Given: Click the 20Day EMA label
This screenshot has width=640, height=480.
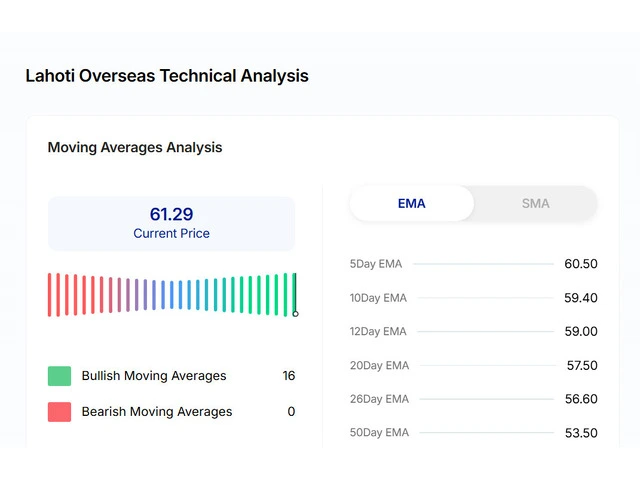Looking at the screenshot, I should (x=379, y=366).
